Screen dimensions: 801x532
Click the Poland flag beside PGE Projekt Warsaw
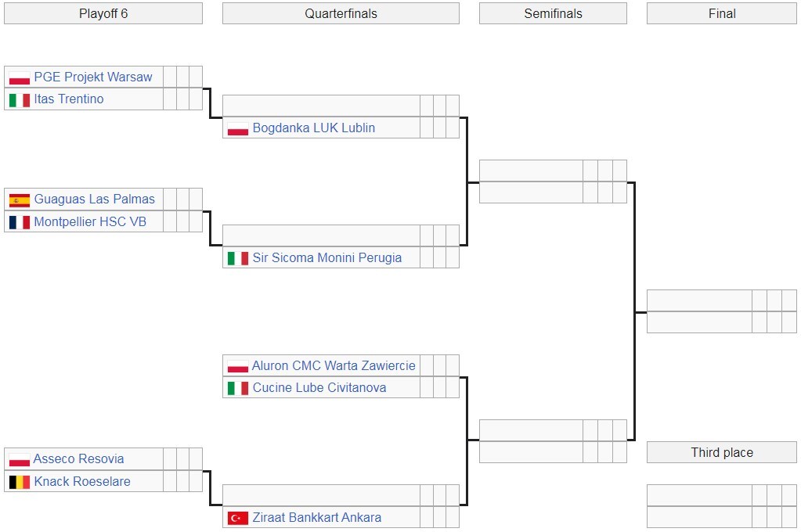point(20,77)
